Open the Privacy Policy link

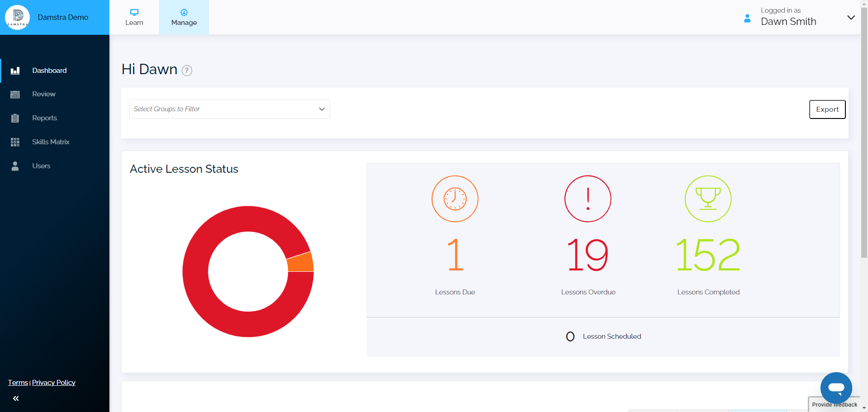(x=53, y=382)
